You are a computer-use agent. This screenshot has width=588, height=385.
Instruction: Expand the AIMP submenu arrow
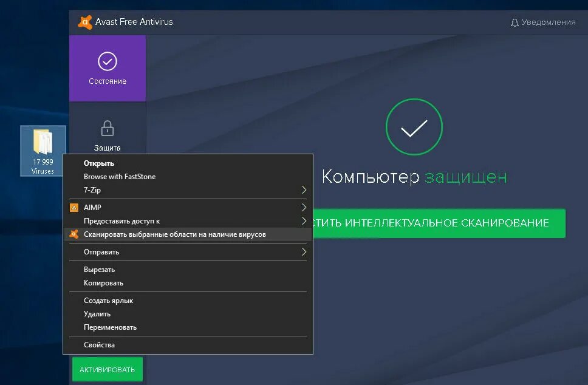click(304, 207)
